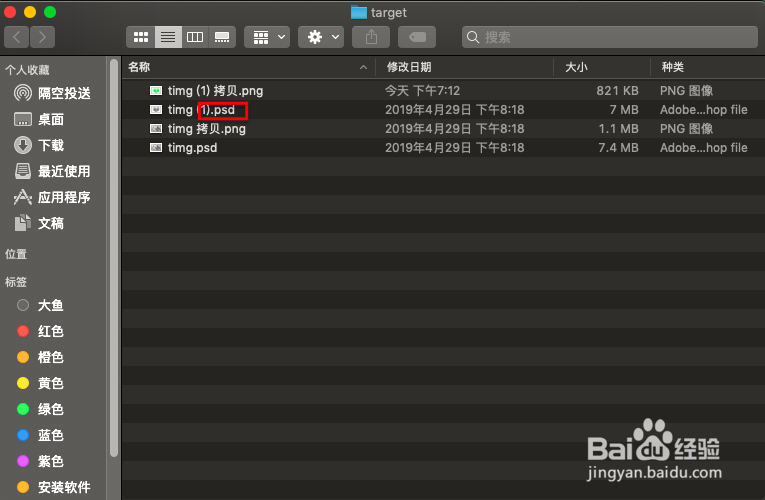The width and height of the screenshot is (765, 500).
Task: Go forward with the right arrow button
Action: tap(42, 37)
